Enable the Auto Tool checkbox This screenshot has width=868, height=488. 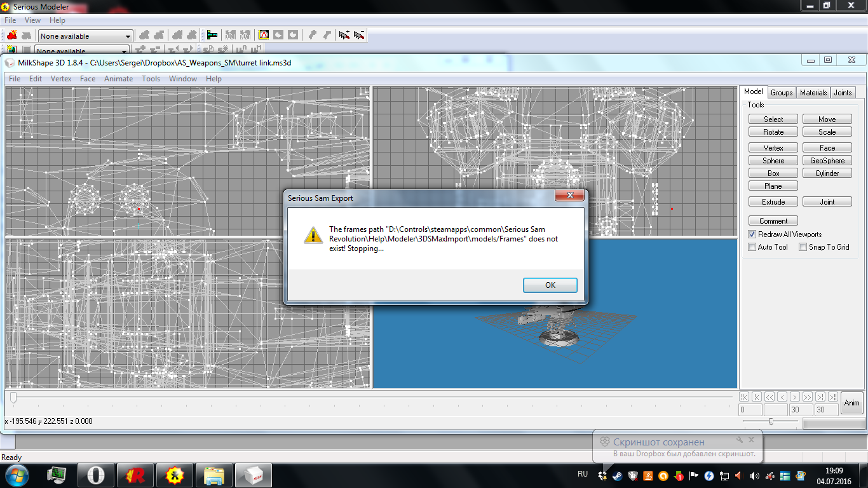point(752,247)
